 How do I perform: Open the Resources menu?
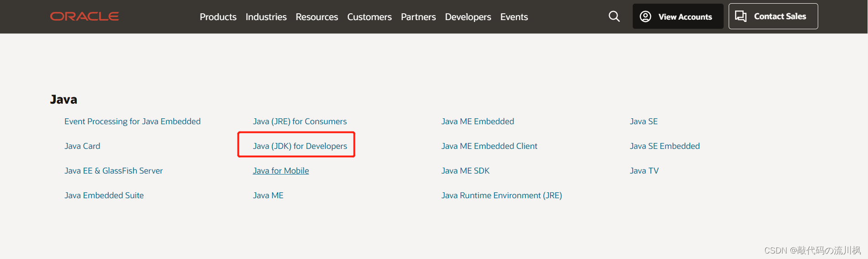tap(317, 17)
